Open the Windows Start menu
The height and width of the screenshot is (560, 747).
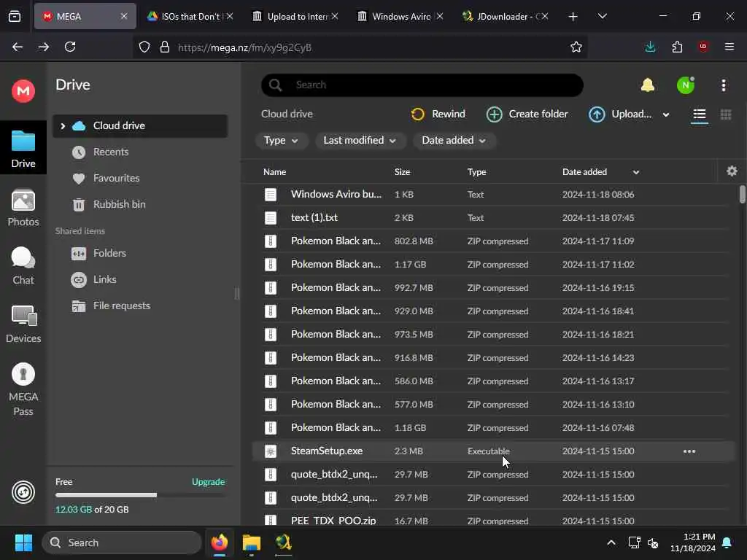(x=23, y=542)
